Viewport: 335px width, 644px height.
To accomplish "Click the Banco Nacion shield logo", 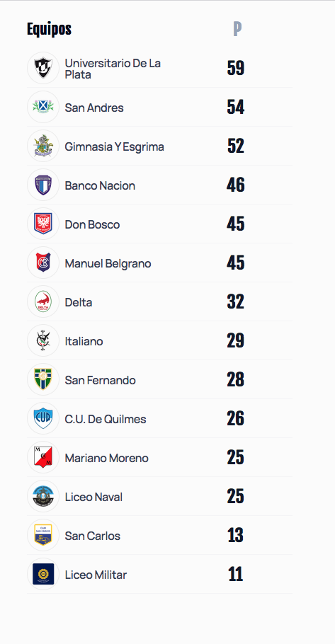I will [43, 185].
